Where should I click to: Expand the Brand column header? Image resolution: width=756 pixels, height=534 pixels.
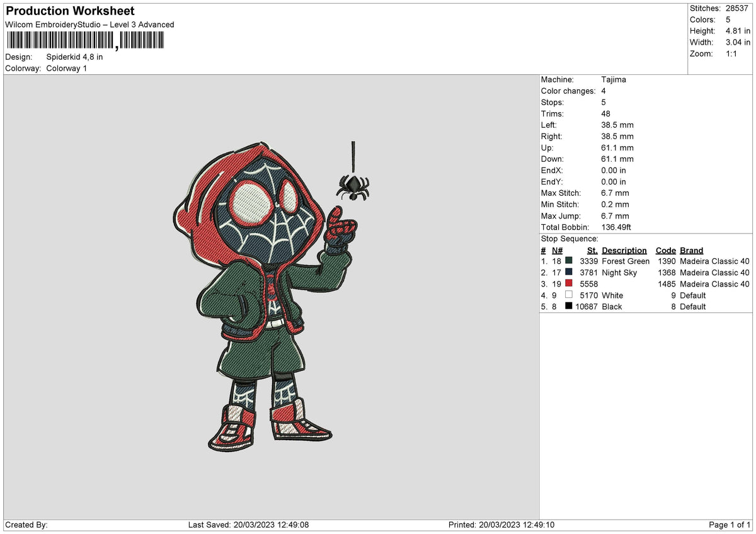691,250
